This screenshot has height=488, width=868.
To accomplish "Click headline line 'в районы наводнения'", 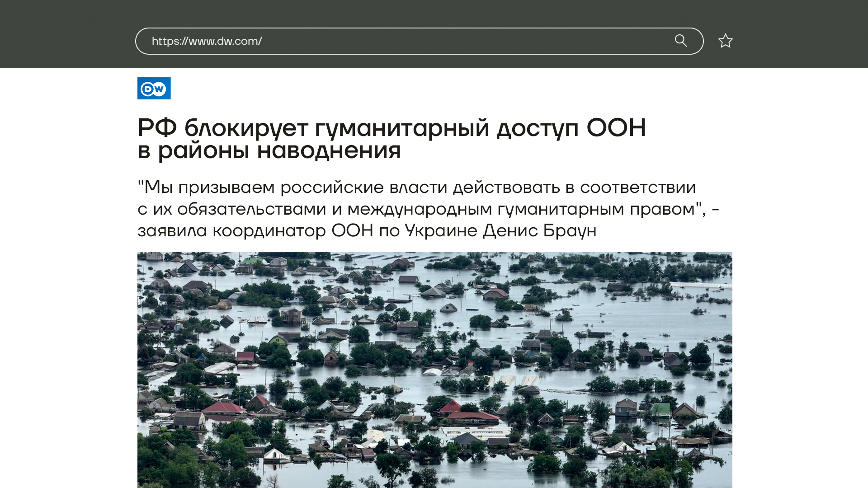I will pos(269,150).
